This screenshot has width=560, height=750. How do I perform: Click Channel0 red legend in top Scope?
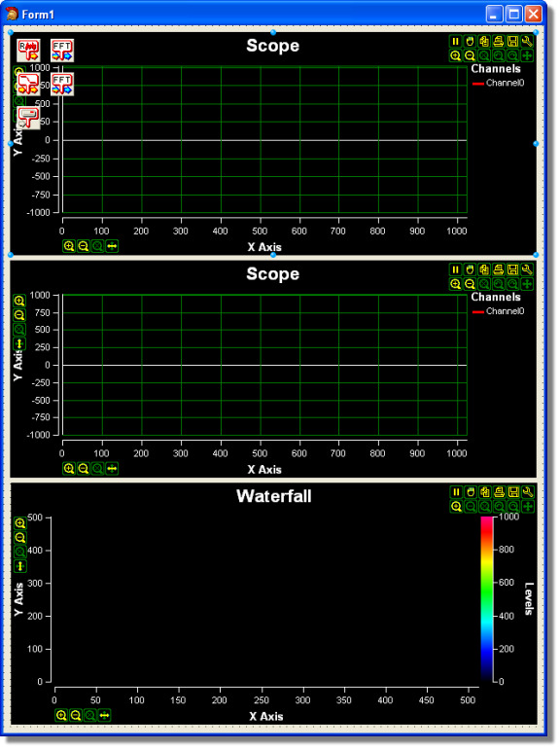pos(499,84)
